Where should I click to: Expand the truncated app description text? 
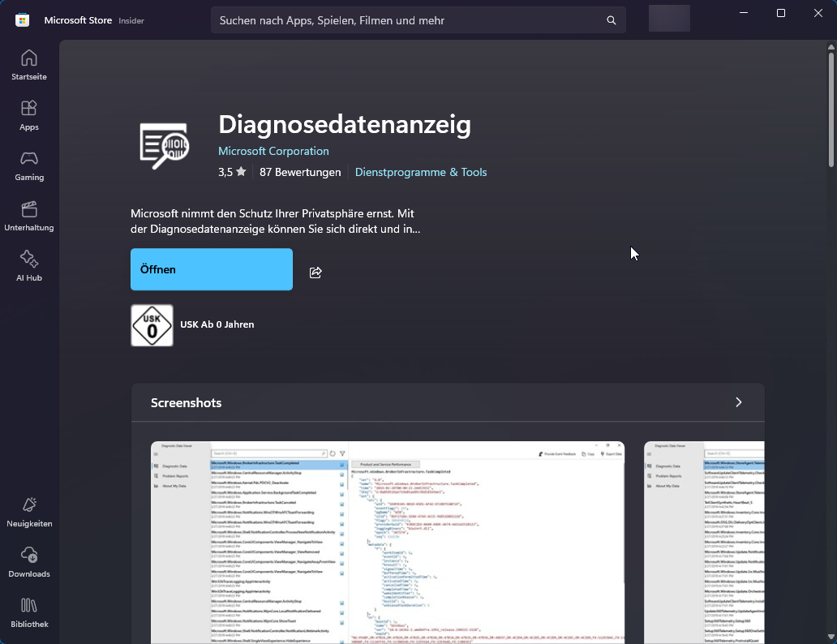click(x=276, y=221)
